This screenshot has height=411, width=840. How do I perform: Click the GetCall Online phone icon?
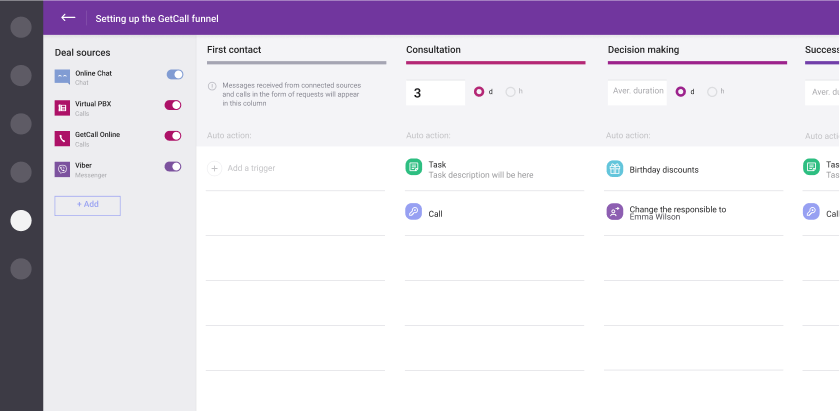[62, 138]
